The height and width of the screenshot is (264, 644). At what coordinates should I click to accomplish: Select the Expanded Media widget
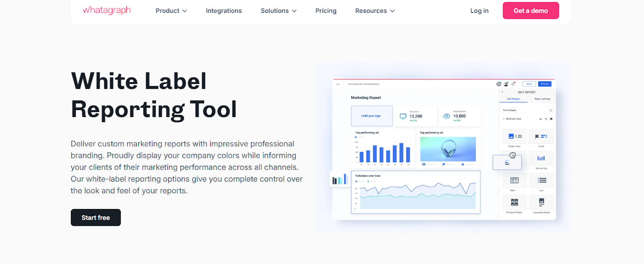542,202
